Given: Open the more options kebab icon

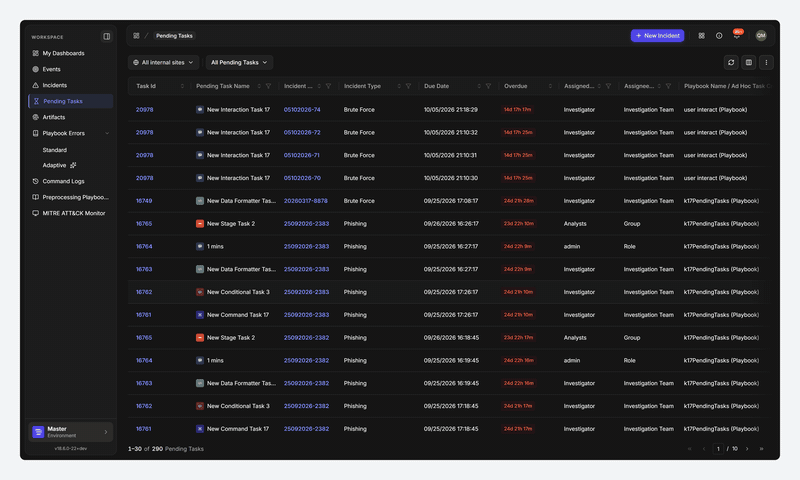Looking at the screenshot, I should 766,62.
